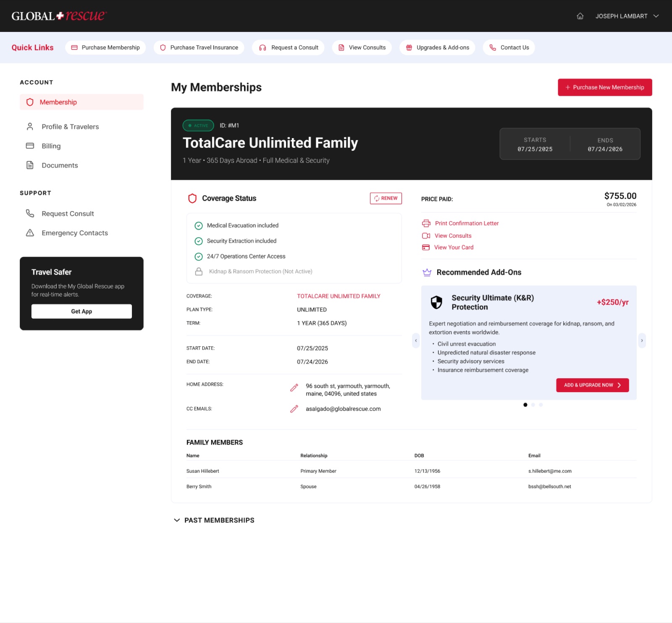Screen dimensions: 672x623
Task: Click the crown icon beside Recommended Add-Ons
Action: click(427, 272)
